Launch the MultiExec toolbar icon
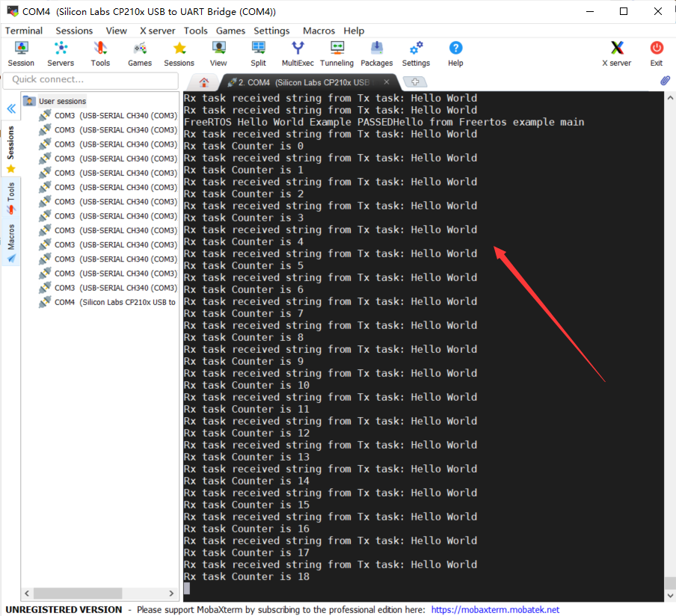 298,54
